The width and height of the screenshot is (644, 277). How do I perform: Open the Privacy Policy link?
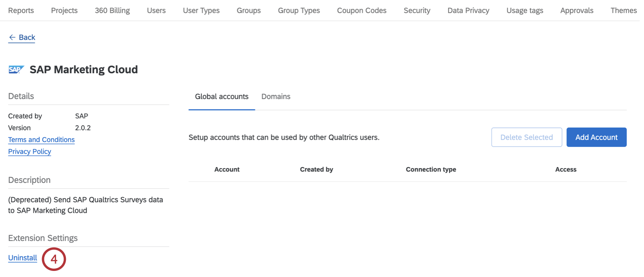tap(30, 151)
